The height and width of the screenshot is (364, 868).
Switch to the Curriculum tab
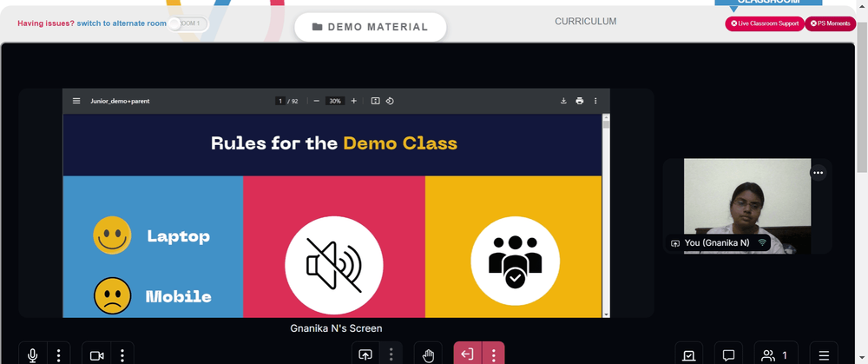586,22
